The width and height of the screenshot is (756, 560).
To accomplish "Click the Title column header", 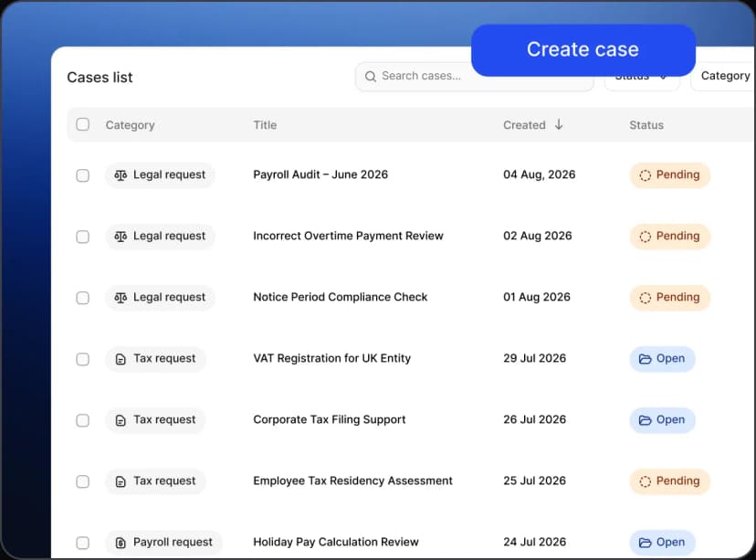I will click(265, 125).
